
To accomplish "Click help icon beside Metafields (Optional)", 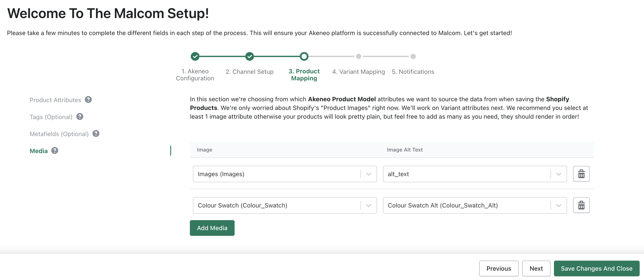I will point(96,134).
